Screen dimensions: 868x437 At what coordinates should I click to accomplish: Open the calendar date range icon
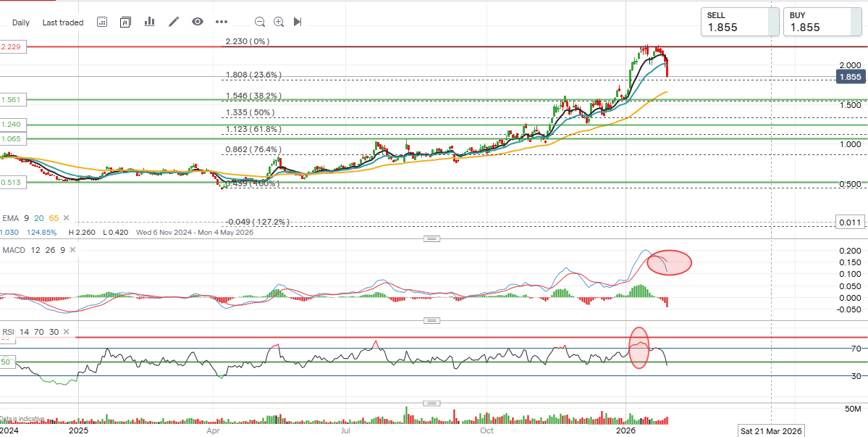tap(102, 22)
